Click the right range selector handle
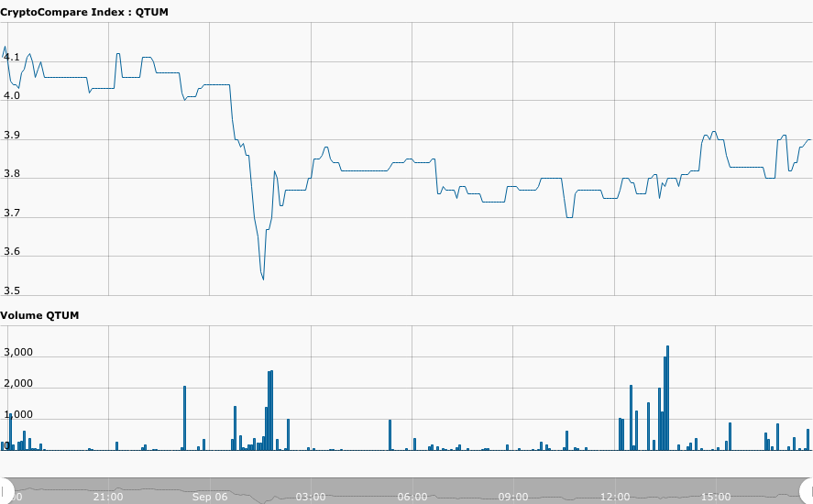The width and height of the screenshot is (813, 504). [x=808, y=490]
